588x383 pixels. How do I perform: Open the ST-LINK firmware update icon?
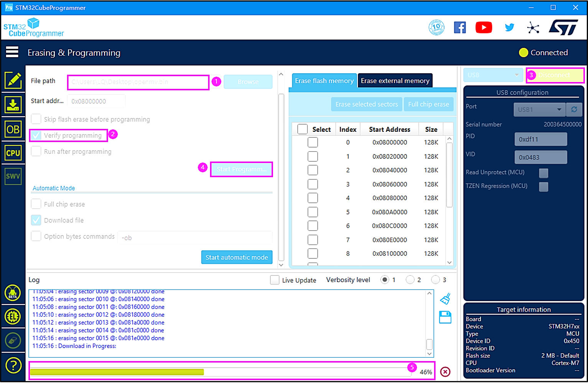point(13,340)
